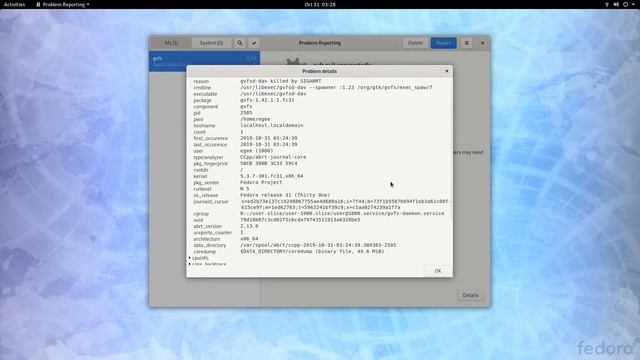The height and width of the screenshot is (360, 640).
Task: Select the ureports_counter label
Action: (x=212, y=233)
